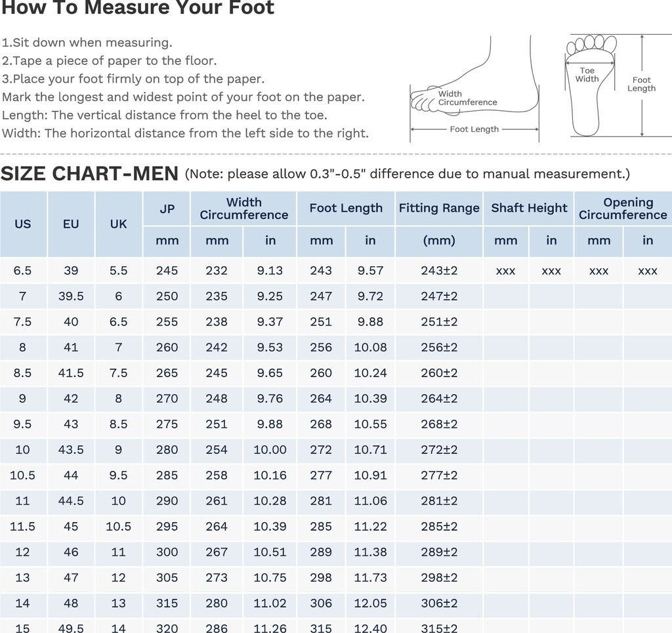Click the '1.Sit down when measuring.' instruction
This screenshot has height=633, width=672.
tap(87, 43)
